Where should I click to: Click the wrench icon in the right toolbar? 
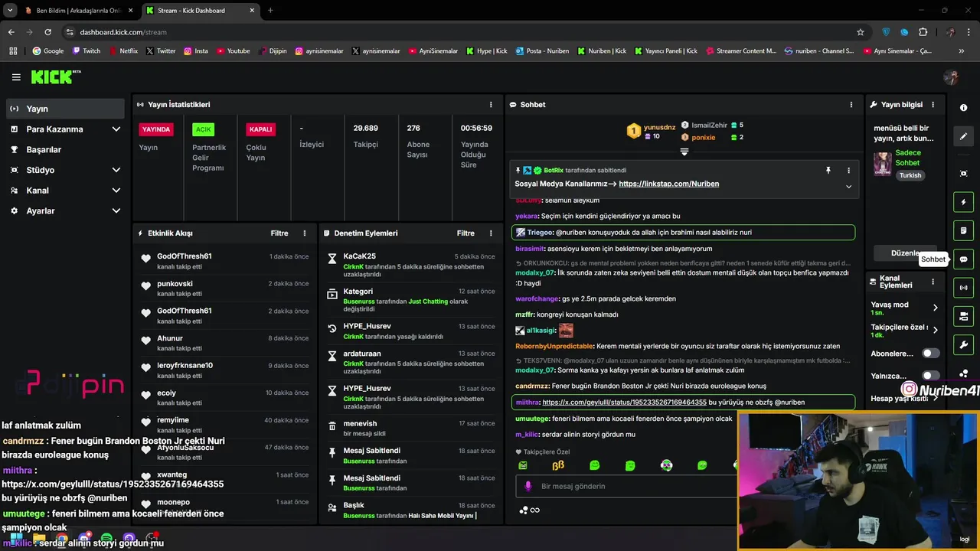[964, 344]
